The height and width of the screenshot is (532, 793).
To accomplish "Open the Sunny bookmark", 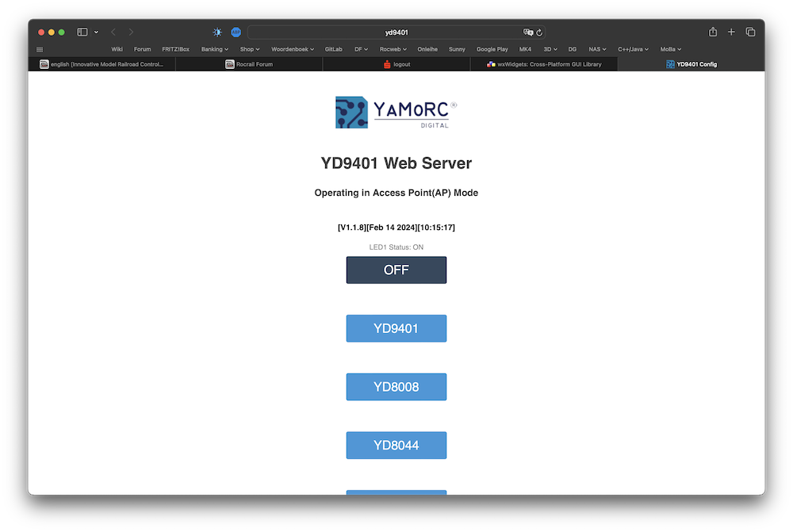I will [x=457, y=49].
